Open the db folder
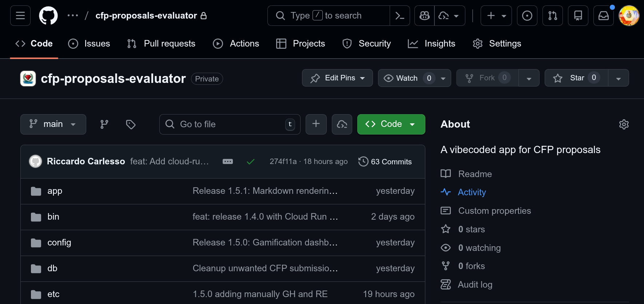The height and width of the screenshot is (304, 644). click(52, 268)
